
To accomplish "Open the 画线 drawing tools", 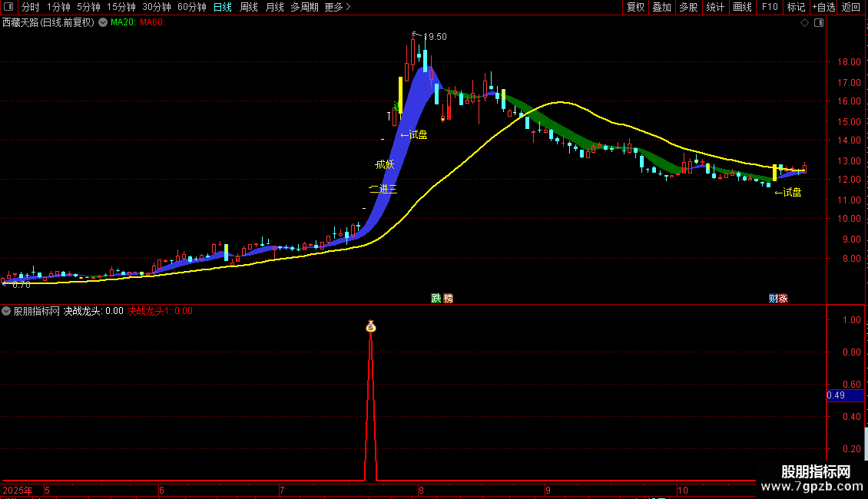I will coord(742,7).
